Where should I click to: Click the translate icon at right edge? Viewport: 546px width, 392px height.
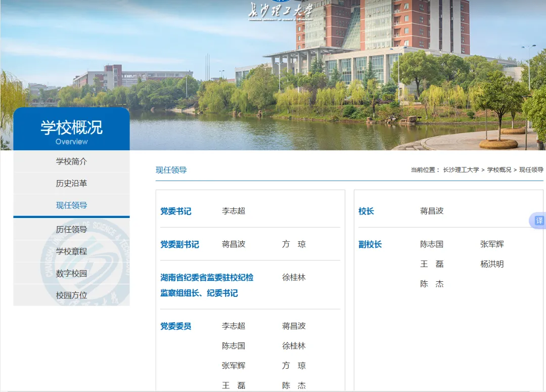click(x=538, y=221)
